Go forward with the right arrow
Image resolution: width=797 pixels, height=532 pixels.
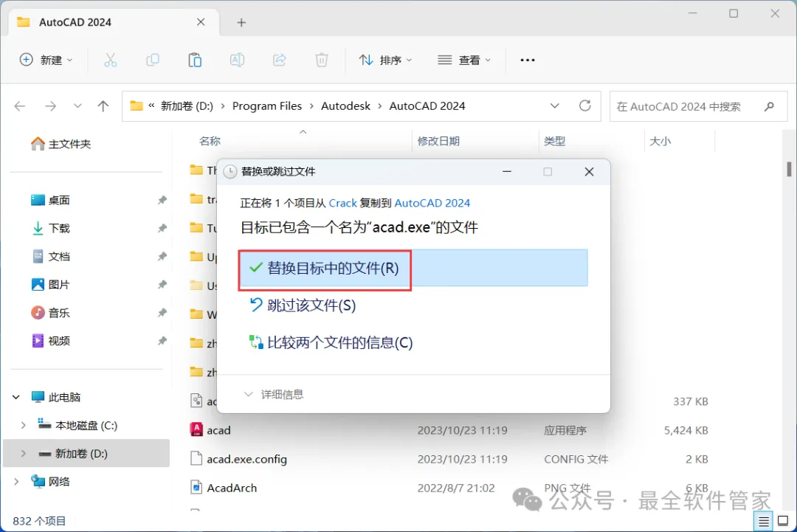[x=50, y=106]
